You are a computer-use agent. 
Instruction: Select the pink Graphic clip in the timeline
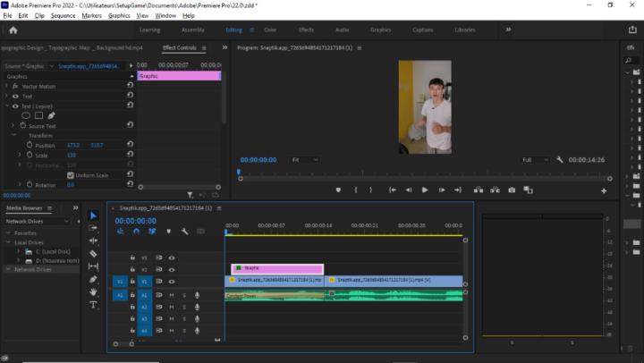pos(276,268)
